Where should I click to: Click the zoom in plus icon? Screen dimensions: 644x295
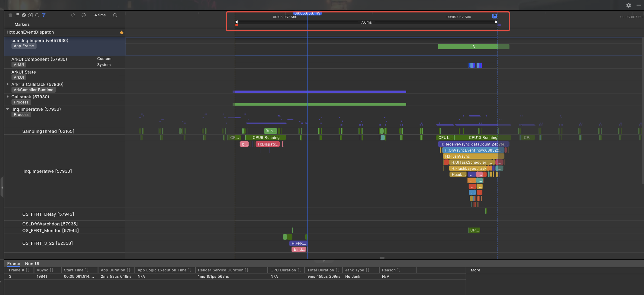tap(115, 15)
